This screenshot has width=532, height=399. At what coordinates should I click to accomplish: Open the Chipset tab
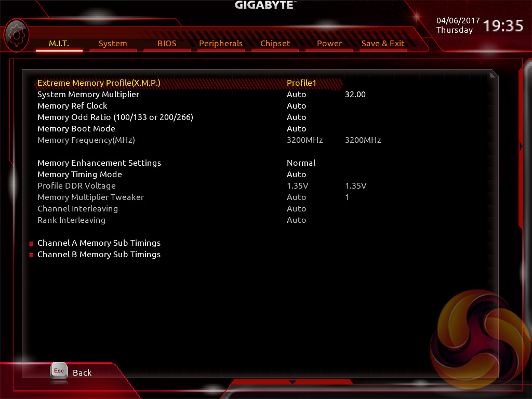(275, 44)
